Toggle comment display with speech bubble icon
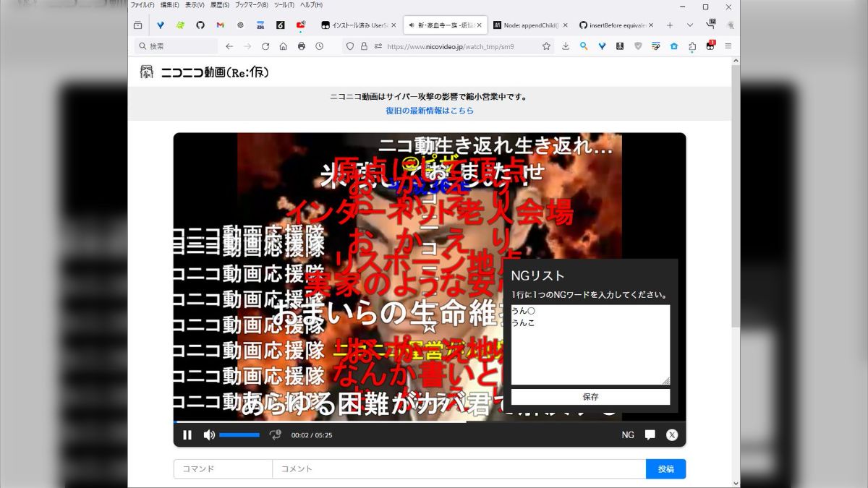The height and width of the screenshot is (488, 868). click(650, 435)
